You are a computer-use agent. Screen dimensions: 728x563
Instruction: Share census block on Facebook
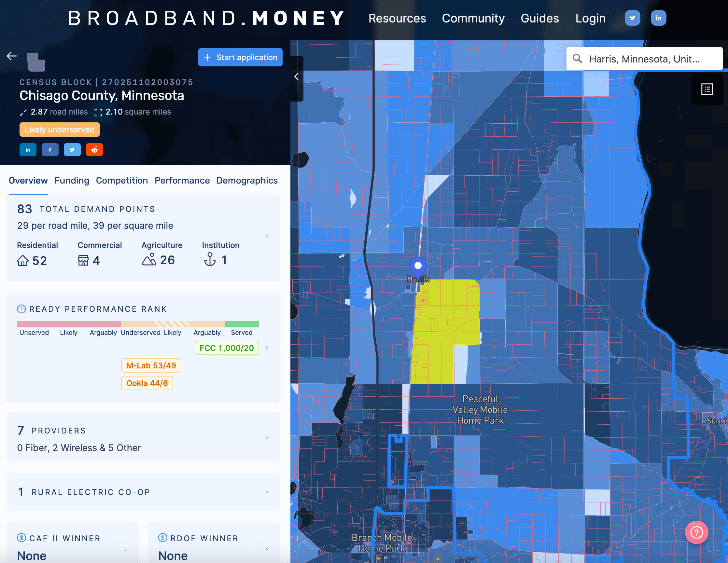pos(50,150)
